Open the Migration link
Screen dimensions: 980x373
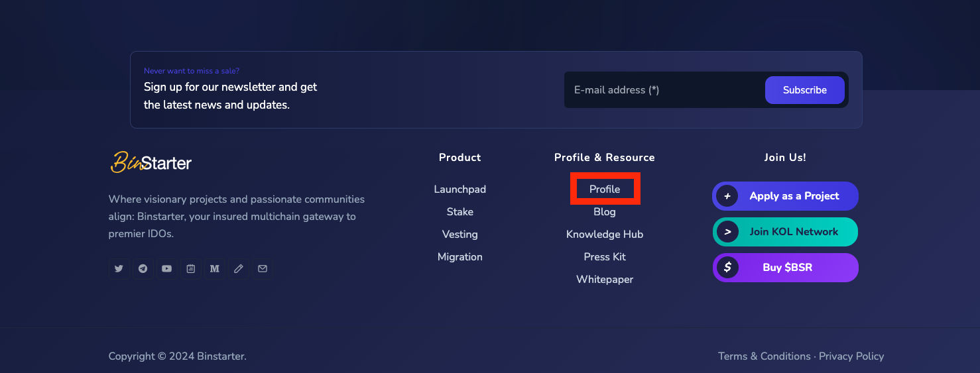click(x=460, y=257)
